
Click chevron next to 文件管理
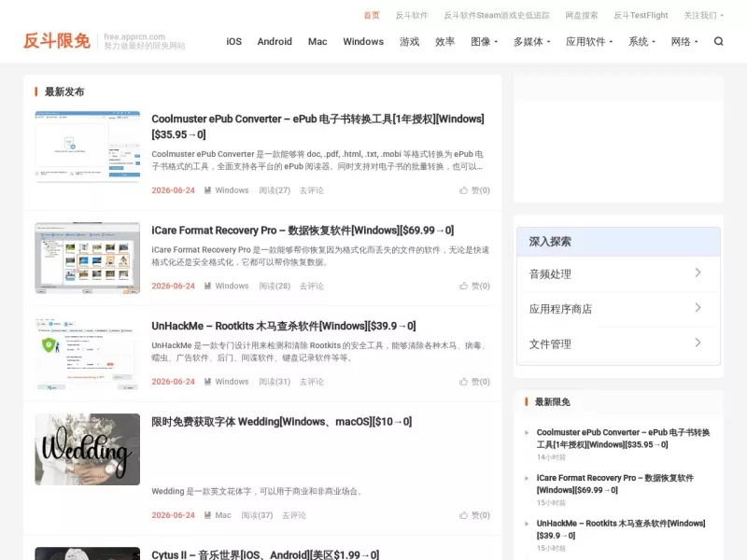(698, 343)
